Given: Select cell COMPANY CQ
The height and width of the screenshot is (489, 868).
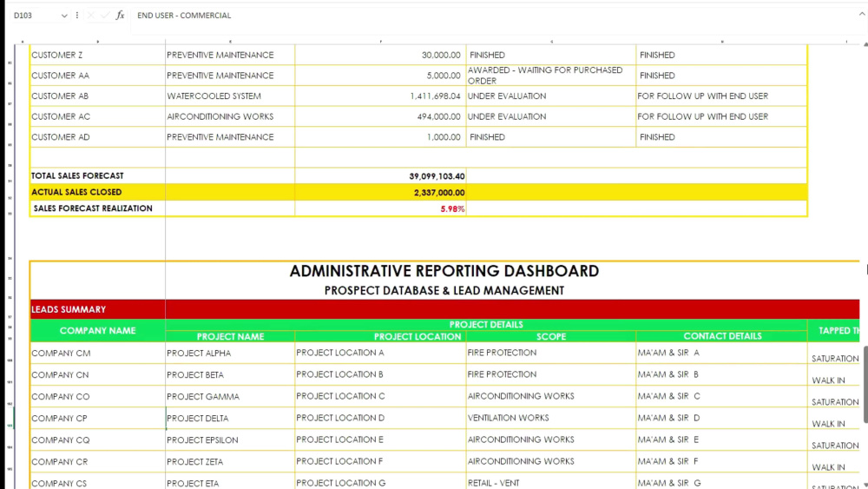Looking at the screenshot, I should [x=97, y=439].
